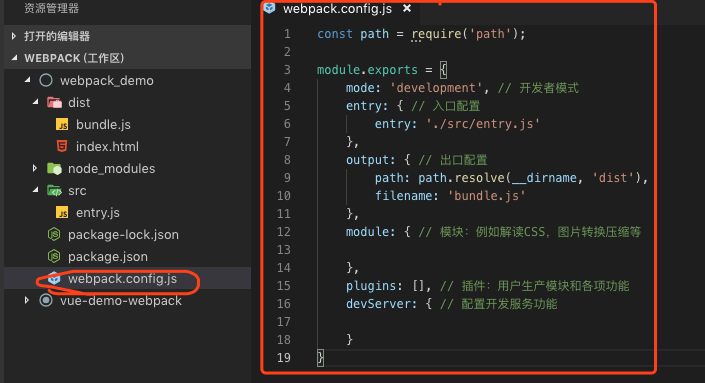The height and width of the screenshot is (383, 705).
Task: Collapse the dist folder arrow
Action: [x=36, y=102]
